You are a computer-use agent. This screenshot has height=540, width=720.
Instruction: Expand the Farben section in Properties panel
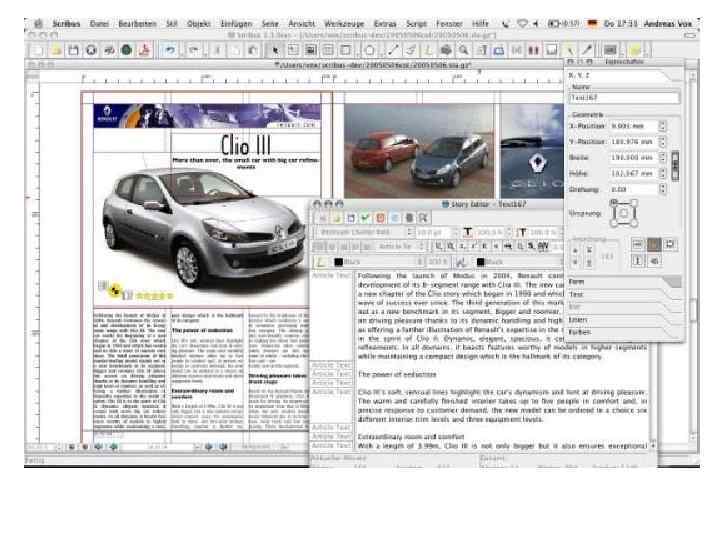coord(624,332)
